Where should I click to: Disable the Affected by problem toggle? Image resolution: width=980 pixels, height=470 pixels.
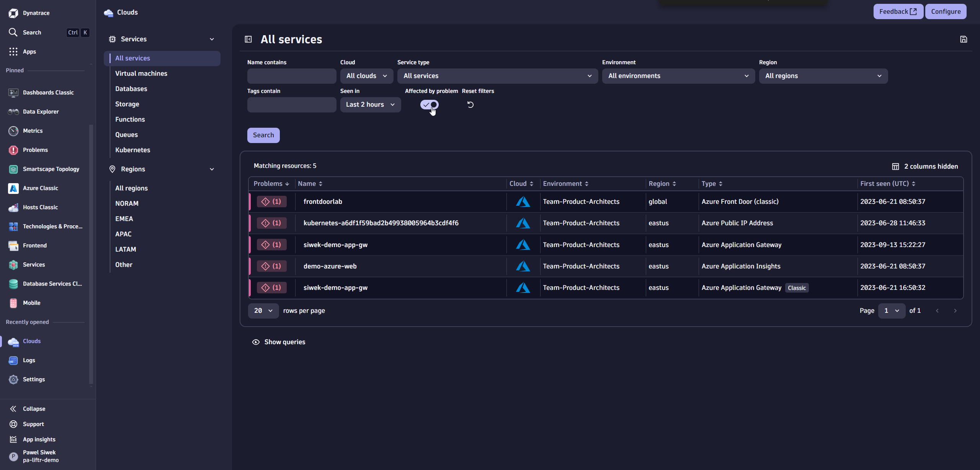click(429, 104)
